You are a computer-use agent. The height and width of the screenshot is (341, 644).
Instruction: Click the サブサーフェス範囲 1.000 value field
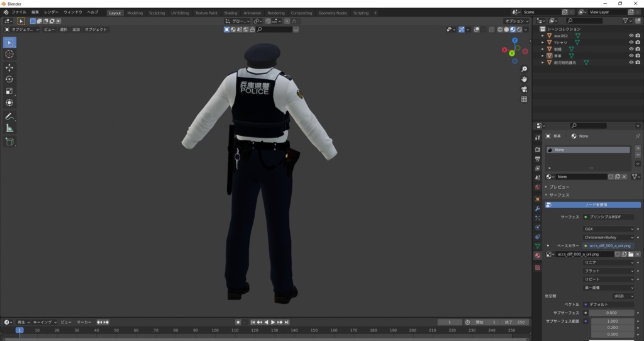(613, 321)
